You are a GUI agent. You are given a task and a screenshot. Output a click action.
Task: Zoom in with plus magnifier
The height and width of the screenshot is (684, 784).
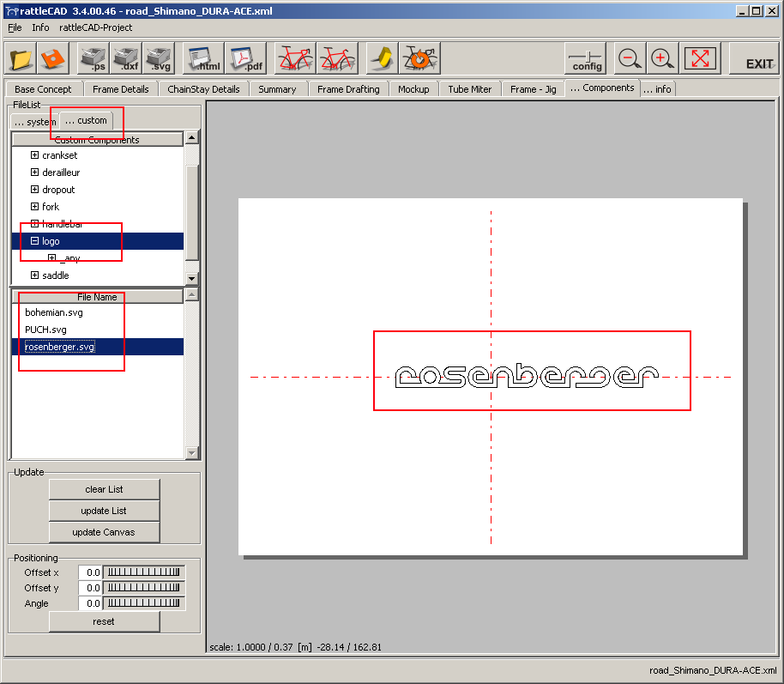pos(662,58)
